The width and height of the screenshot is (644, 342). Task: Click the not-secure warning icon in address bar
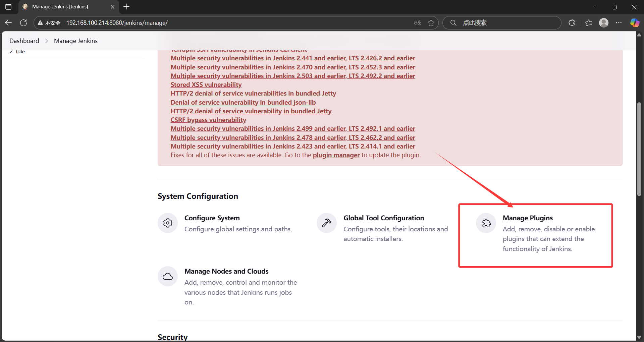(x=40, y=23)
